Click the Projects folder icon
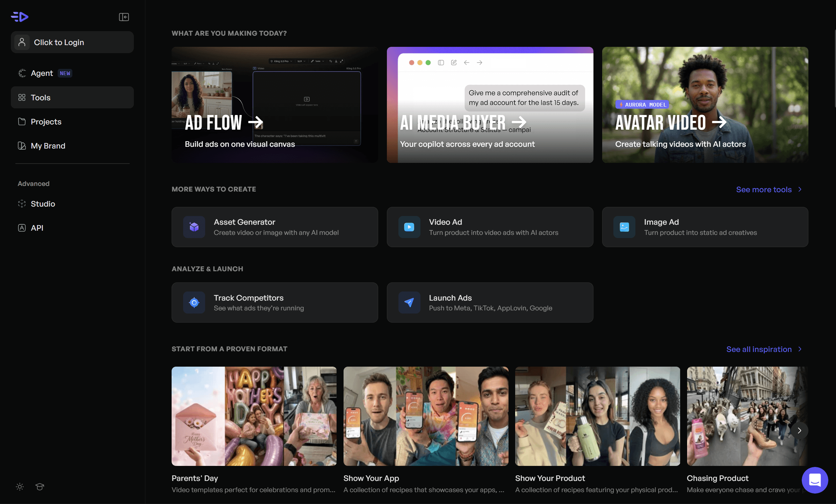836x504 pixels. click(22, 122)
